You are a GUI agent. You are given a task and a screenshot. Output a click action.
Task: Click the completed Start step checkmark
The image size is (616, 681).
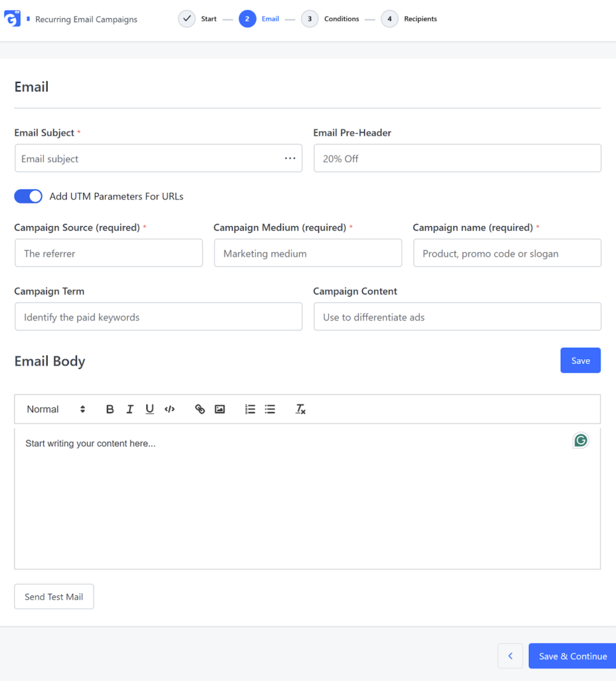[x=187, y=19]
